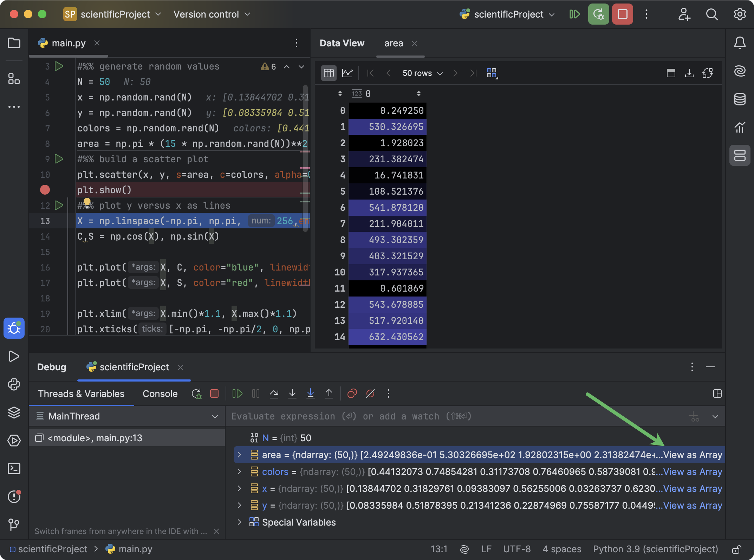The width and height of the screenshot is (754, 560).
Task: Stop the debug session
Action: tap(214, 393)
